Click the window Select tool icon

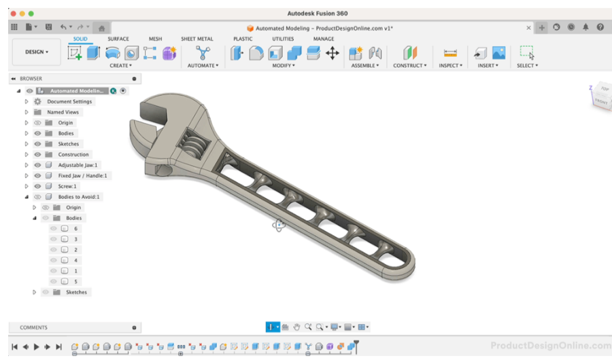point(527,52)
